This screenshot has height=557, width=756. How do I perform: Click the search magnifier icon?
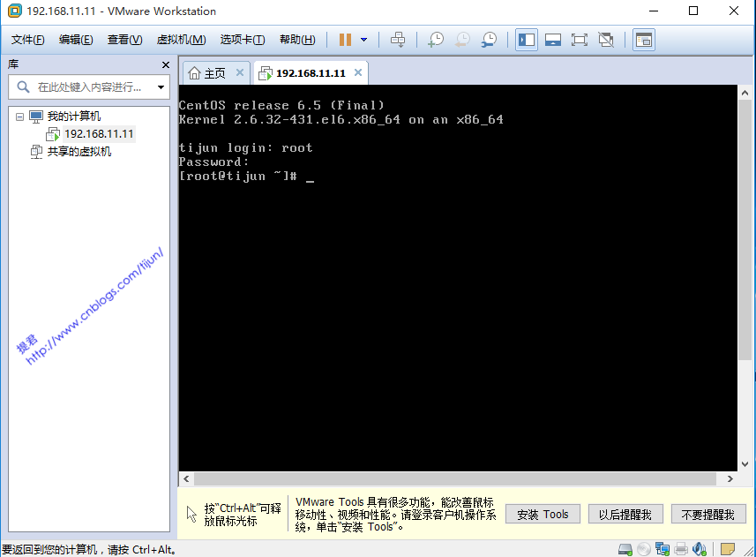click(23, 87)
